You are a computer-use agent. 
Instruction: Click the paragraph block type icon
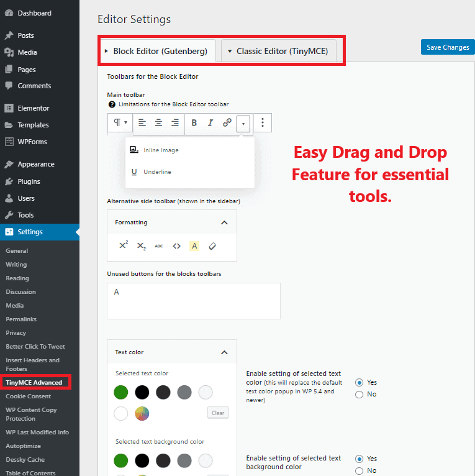[117, 122]
